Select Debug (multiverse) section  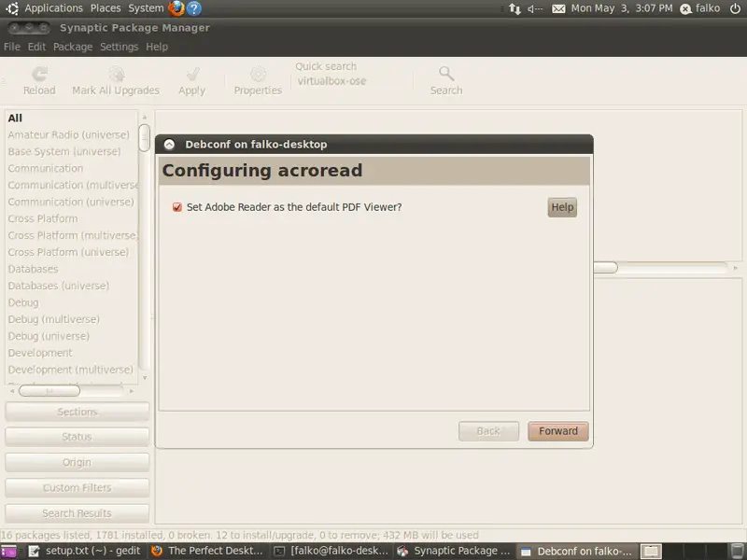(72, 319)
